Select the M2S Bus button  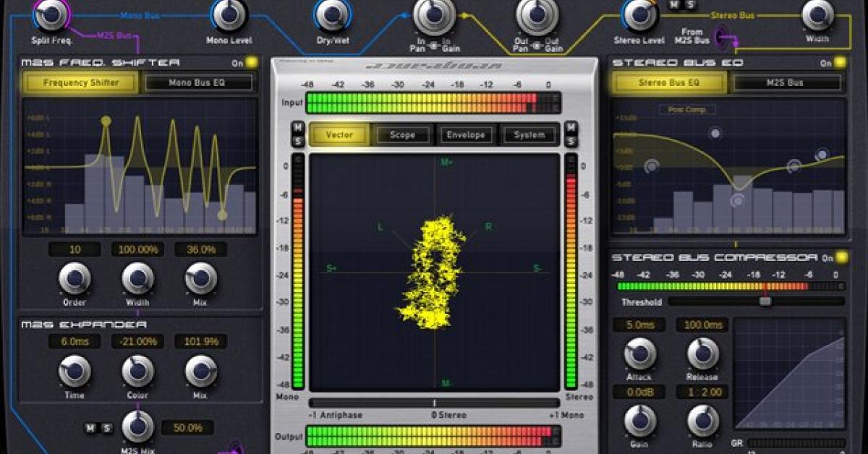pos(788,82)
